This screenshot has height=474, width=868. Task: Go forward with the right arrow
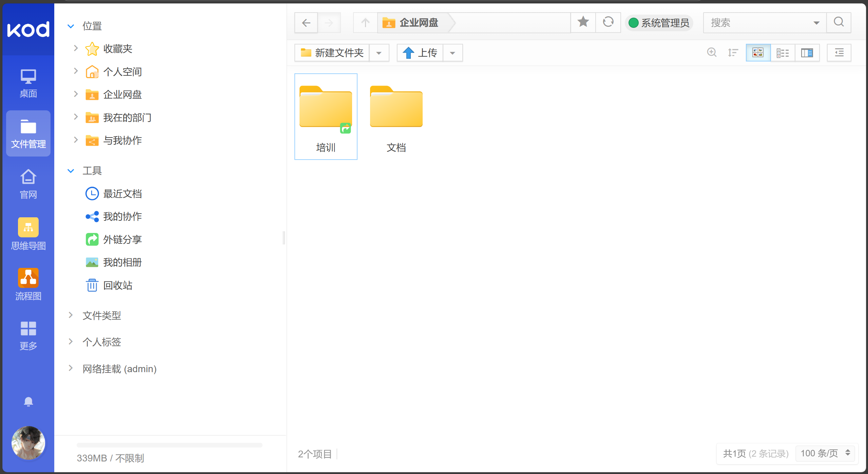(329, 23)
